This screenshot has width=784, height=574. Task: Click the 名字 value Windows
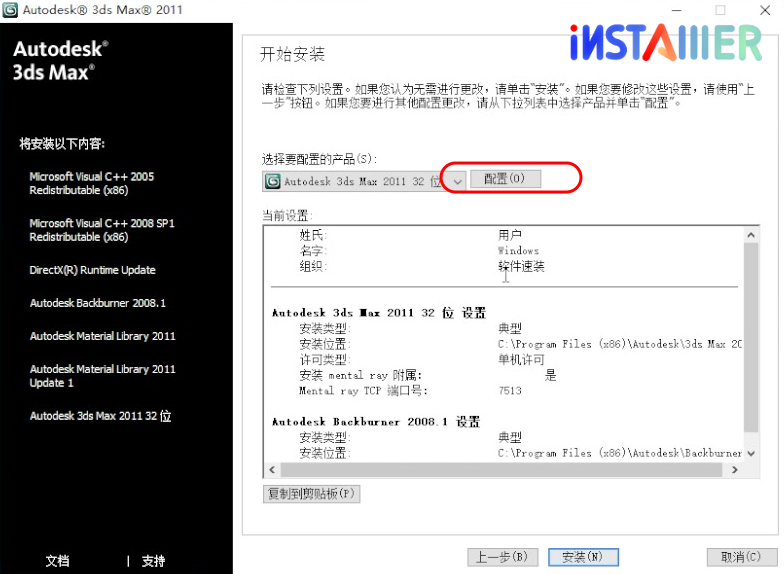tap(518, 250)
